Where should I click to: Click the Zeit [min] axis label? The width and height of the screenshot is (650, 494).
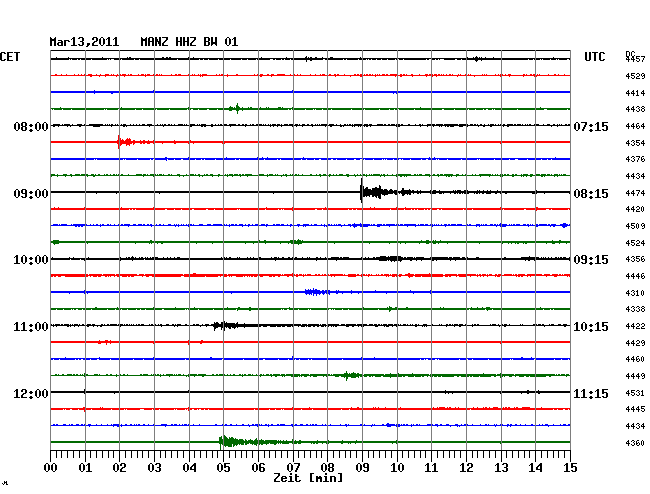309,479
